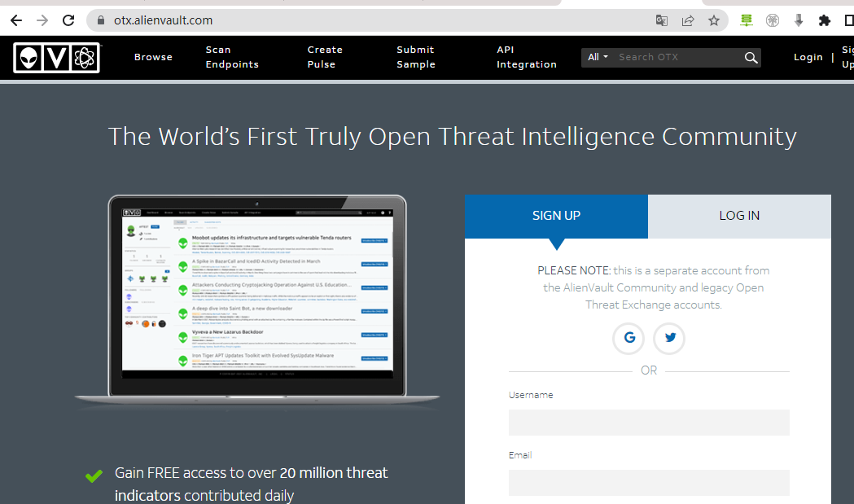The image size is (854, 504).
Task: Open Create Pulse page
Action: click(325, 57)
